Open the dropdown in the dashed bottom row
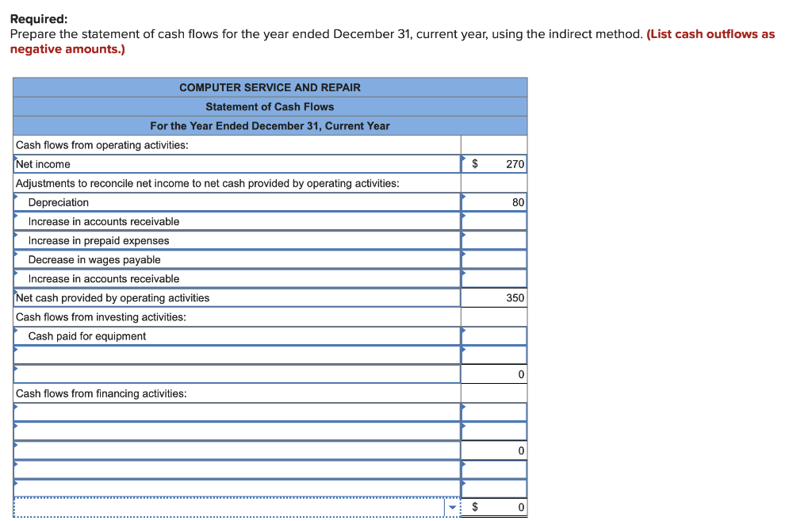Viewport: 812px width, 521px height. (452, 507)
